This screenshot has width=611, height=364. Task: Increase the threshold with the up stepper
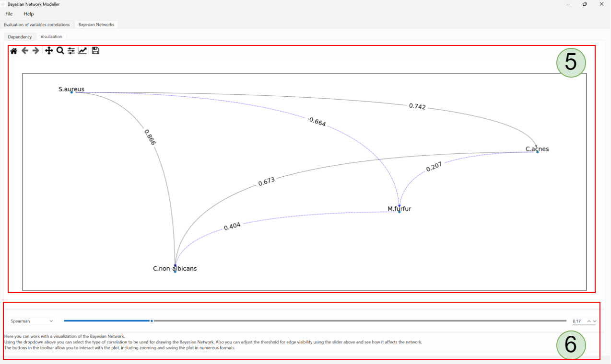coord(589,321)
